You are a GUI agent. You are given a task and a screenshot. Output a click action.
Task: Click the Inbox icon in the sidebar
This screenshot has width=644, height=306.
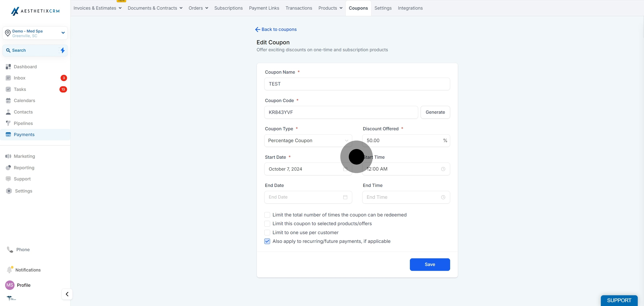pos(8,78)
